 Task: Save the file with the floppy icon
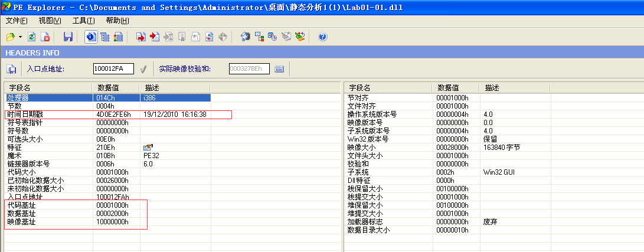[68, 37]
